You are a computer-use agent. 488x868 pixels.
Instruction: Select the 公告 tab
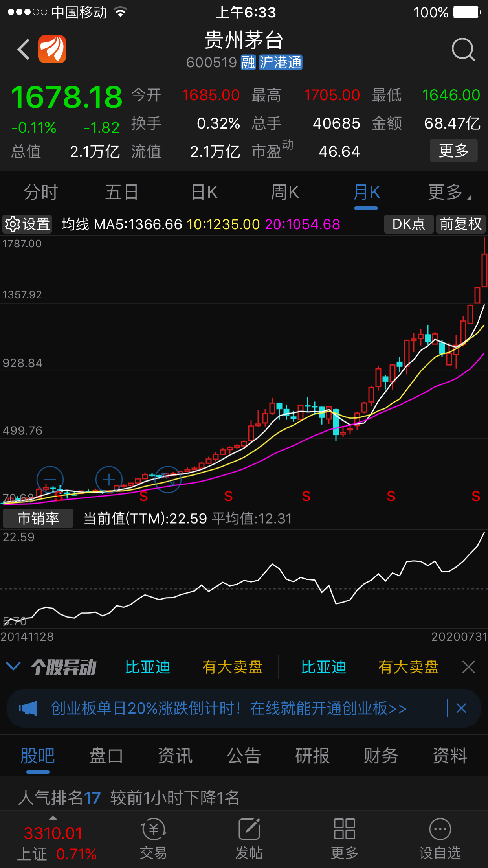(x=244, y=756)
